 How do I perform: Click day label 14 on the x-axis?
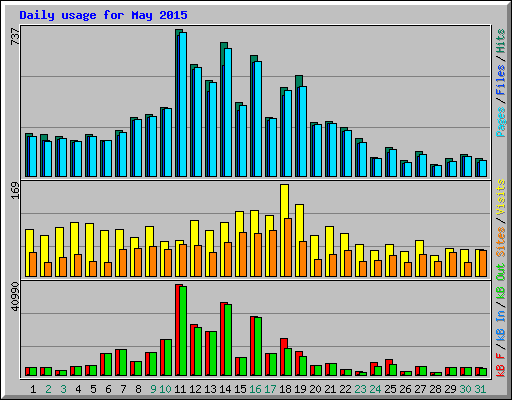pos(225,389)
